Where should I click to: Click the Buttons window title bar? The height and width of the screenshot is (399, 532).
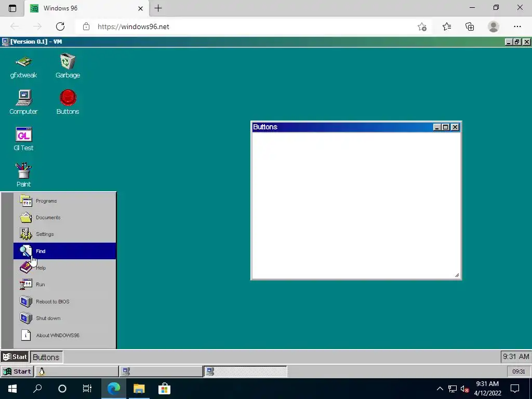tap(342, 127)
